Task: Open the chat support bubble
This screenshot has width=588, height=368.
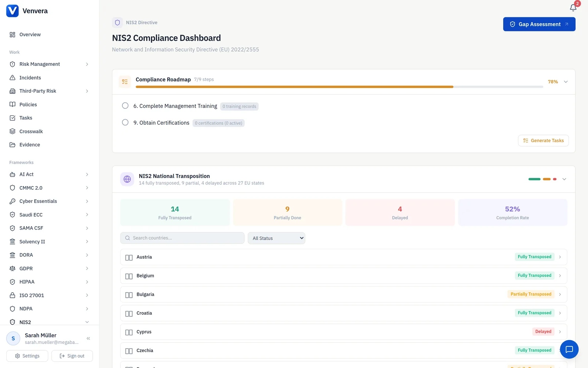Action: pos(569,349)
